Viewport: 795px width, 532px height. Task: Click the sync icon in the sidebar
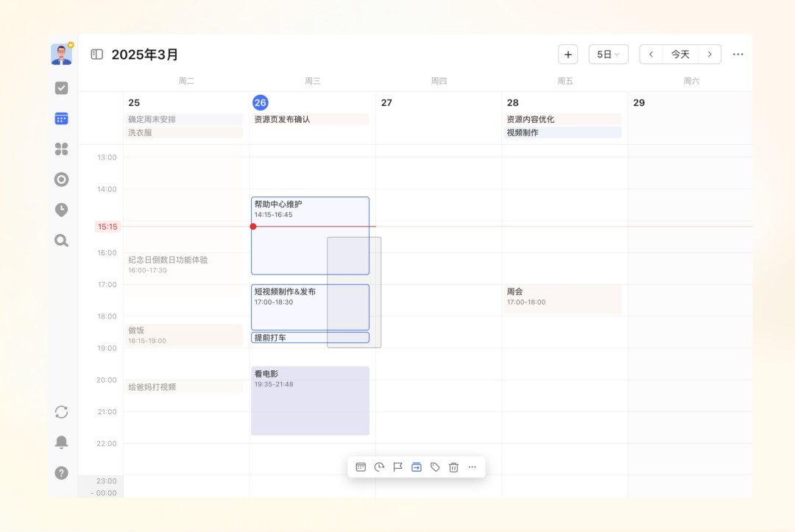tap(61, 412)
